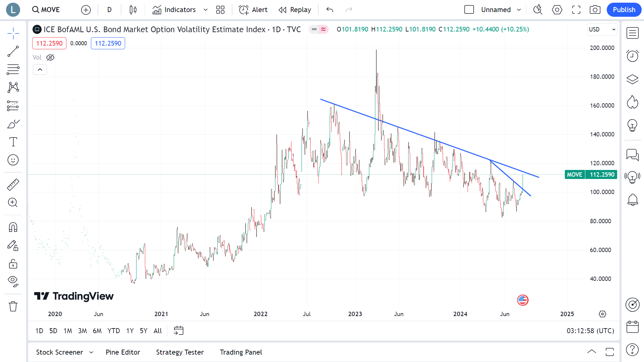644x362 pixels.
Task: Click the Publish button
Action: (x=624, y=10)
